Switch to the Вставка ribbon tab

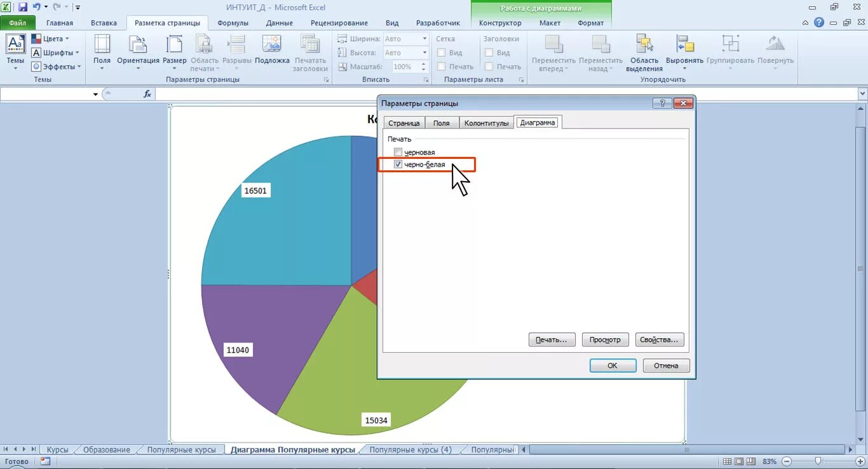104,23
